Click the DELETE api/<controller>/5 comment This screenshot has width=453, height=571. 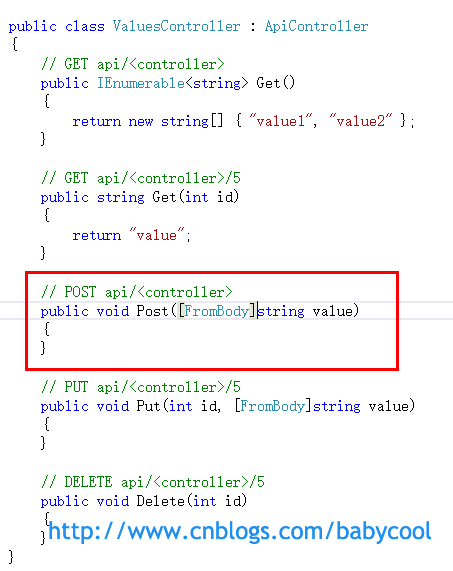coord(153,482)
